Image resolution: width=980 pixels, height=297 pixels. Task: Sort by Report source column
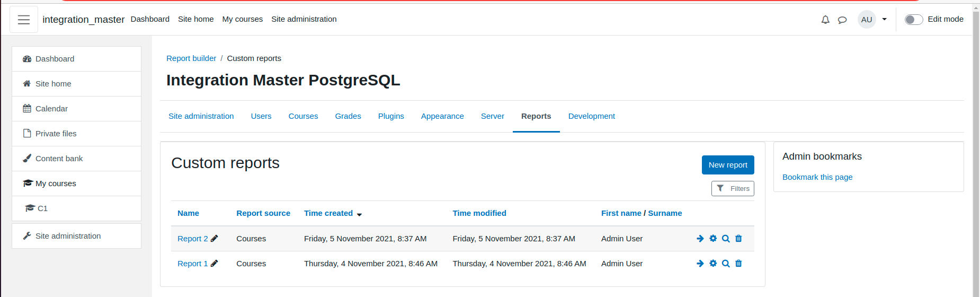click(263, 213)
